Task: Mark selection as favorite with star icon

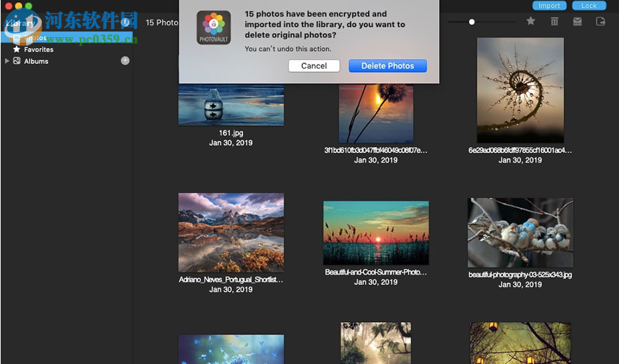Action: click(x=530, y=21)
